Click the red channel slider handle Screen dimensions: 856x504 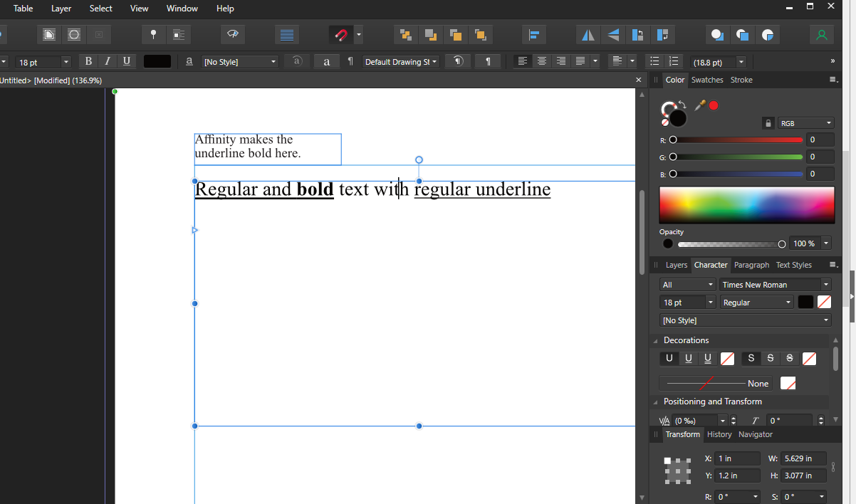click(673, 140)
